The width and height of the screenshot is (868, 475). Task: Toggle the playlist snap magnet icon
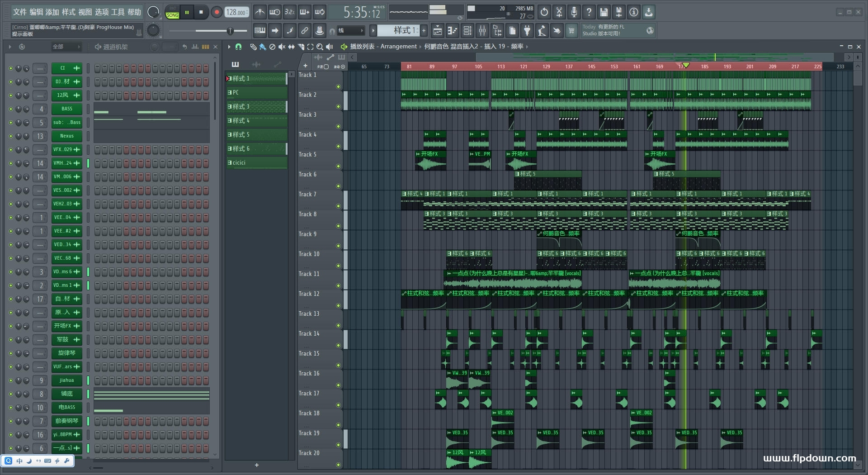pos(239,47)
